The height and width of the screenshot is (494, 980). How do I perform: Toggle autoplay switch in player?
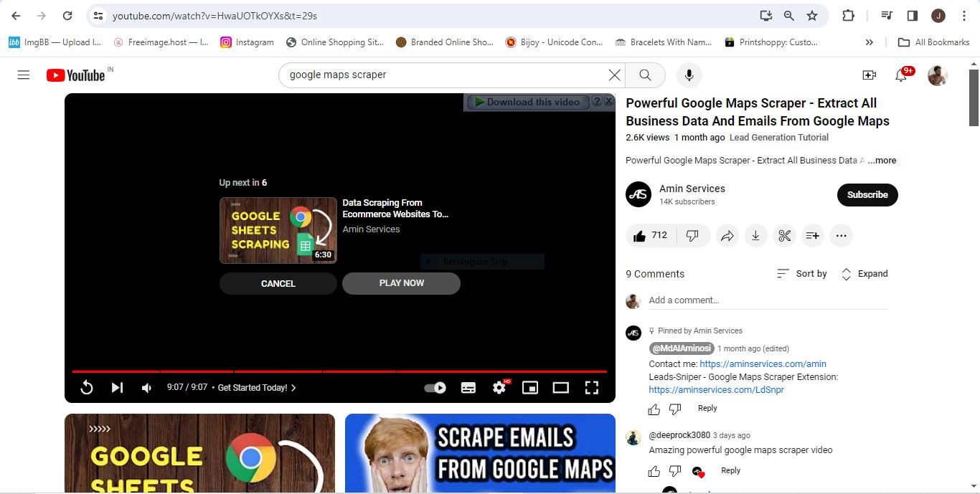(435, 388)
